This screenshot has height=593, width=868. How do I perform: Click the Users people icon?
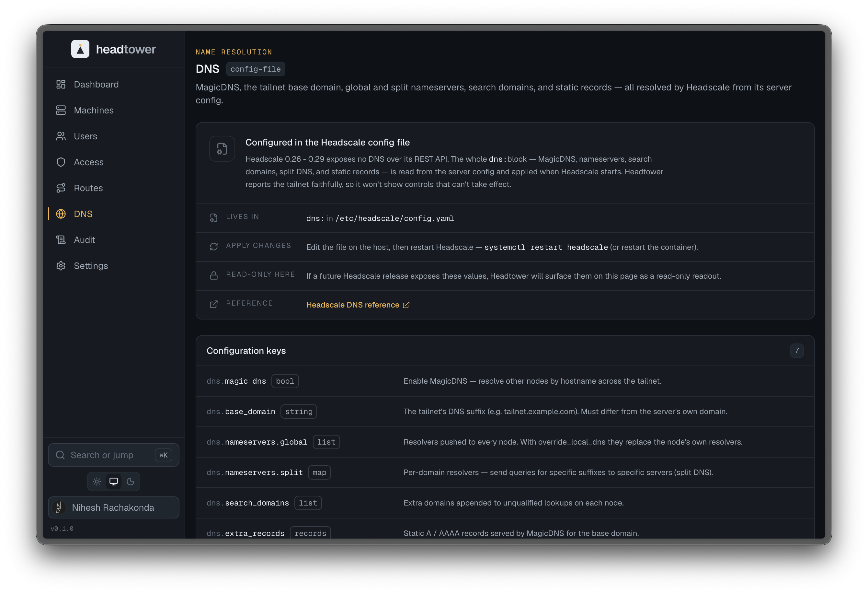[61, 136]
